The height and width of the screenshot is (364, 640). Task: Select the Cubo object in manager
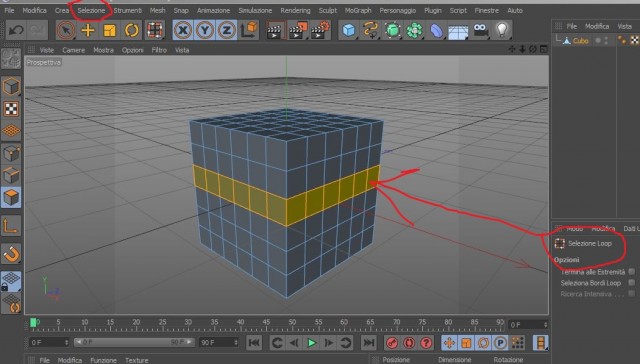(x=580, y=40)
